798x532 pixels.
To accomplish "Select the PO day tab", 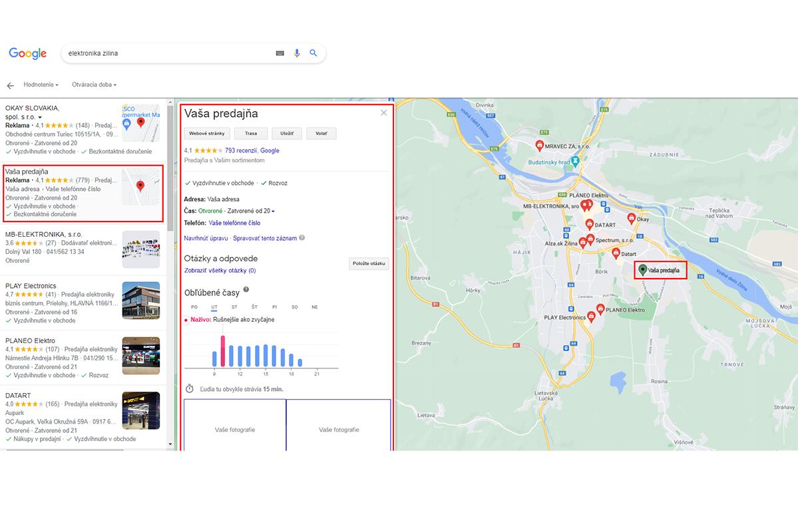I will pyautogui.click(x=194, y=307).
